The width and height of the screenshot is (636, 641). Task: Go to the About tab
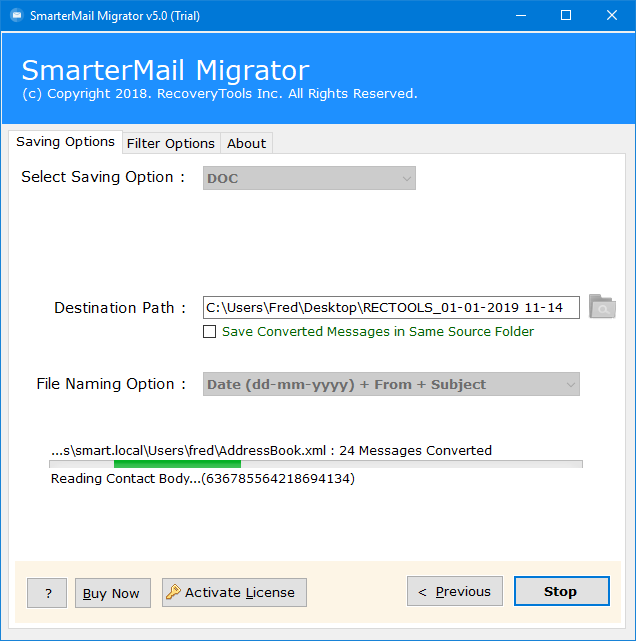click(246, 143)
